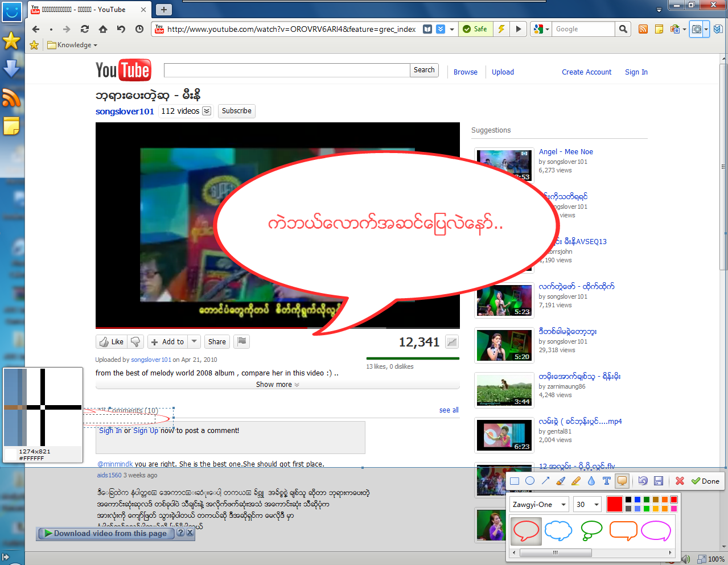The image size is (728, 565).
Task: Cancel capture with red X
Action: pyautogui.click(x=680, y=481)
